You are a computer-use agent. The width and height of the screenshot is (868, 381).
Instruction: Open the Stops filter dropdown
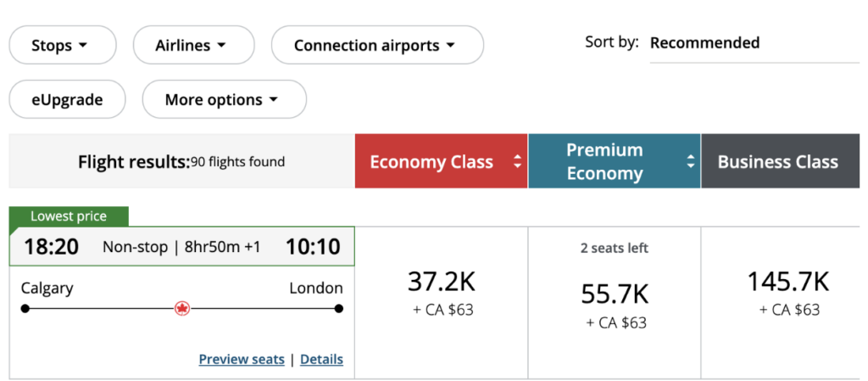(62, 45)
